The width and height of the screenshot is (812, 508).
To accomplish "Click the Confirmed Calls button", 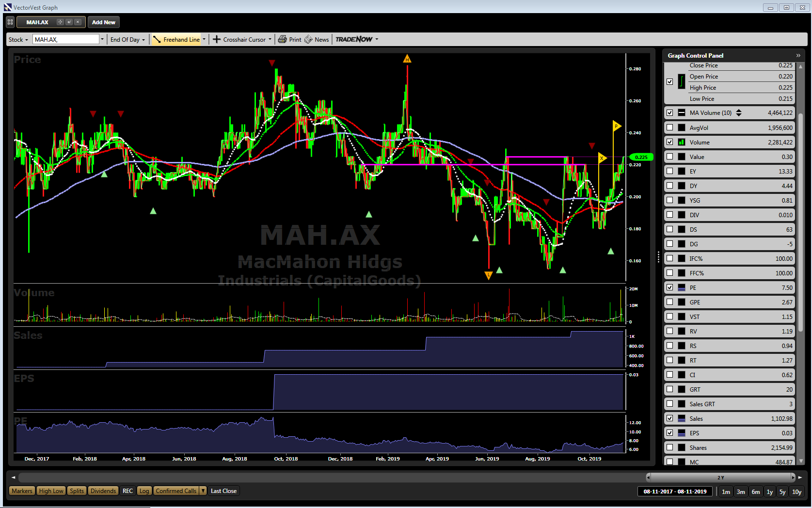I will coord(176,491).
